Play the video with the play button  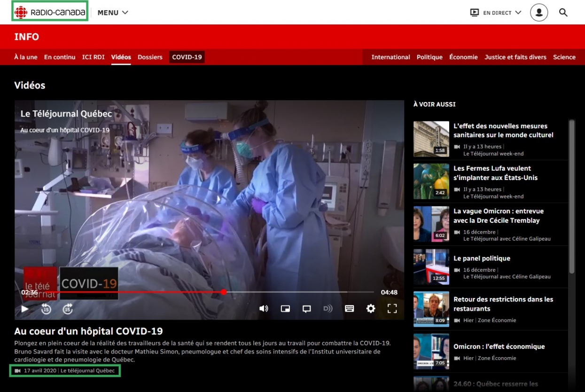coord(25,309)
